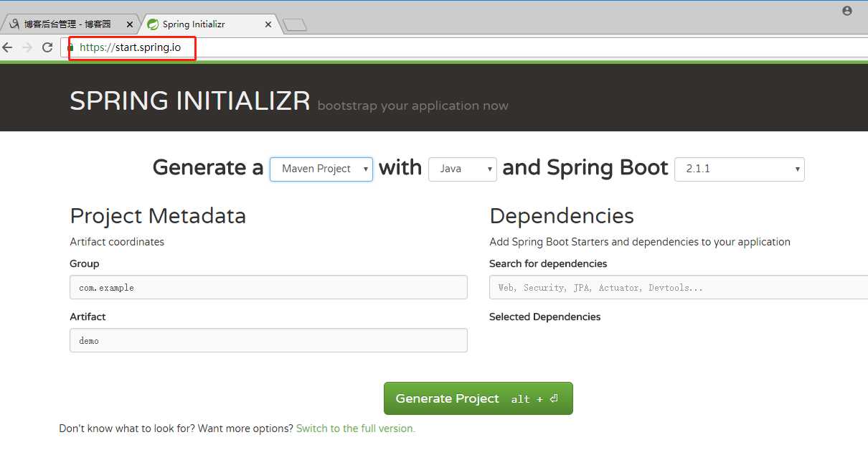This screenshot has width=868, height=468.
Task: Open a new browser tab
Action: tap(295, 25)
